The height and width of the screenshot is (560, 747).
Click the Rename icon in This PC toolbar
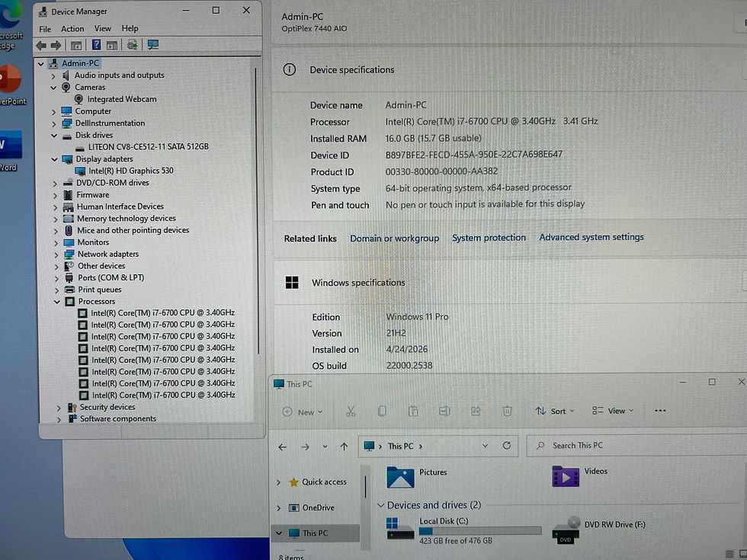click(x=444, y=411)
